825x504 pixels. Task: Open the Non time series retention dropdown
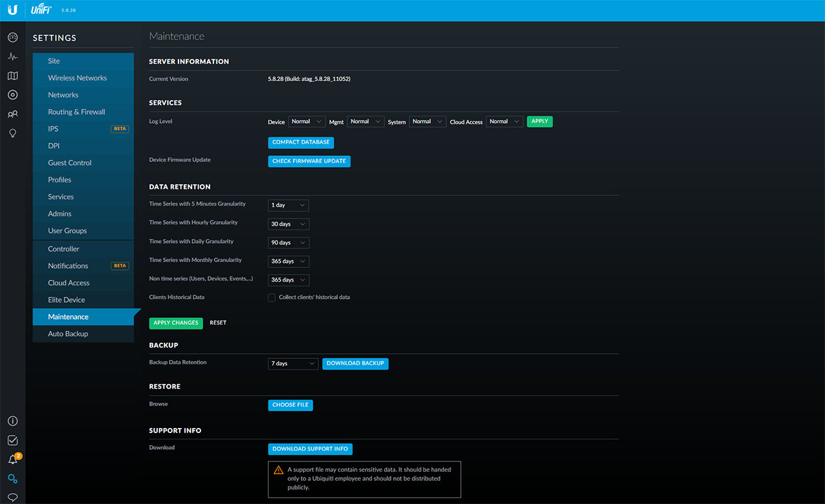(288, 280)
